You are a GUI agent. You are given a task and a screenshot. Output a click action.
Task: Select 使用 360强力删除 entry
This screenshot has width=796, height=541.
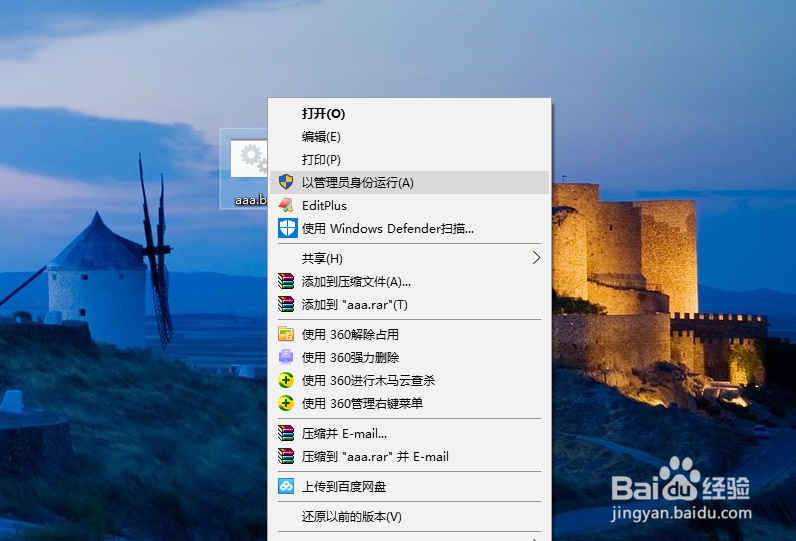pyautogui.click(x=410, y=357)
